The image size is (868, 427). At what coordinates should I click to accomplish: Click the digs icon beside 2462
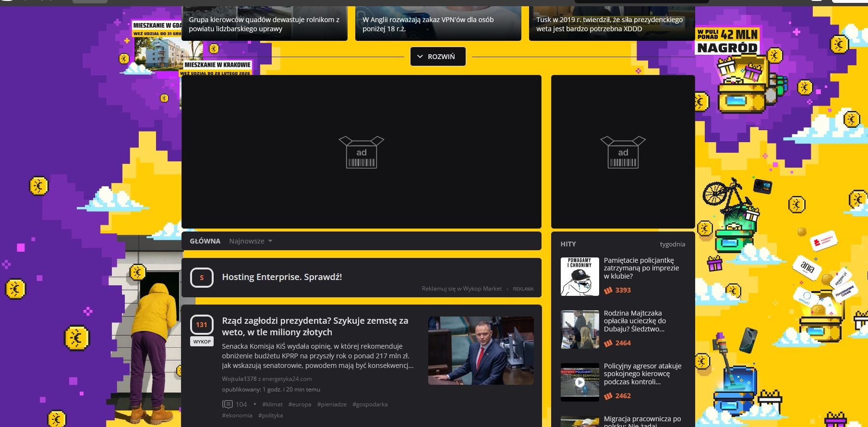[608, 396]
